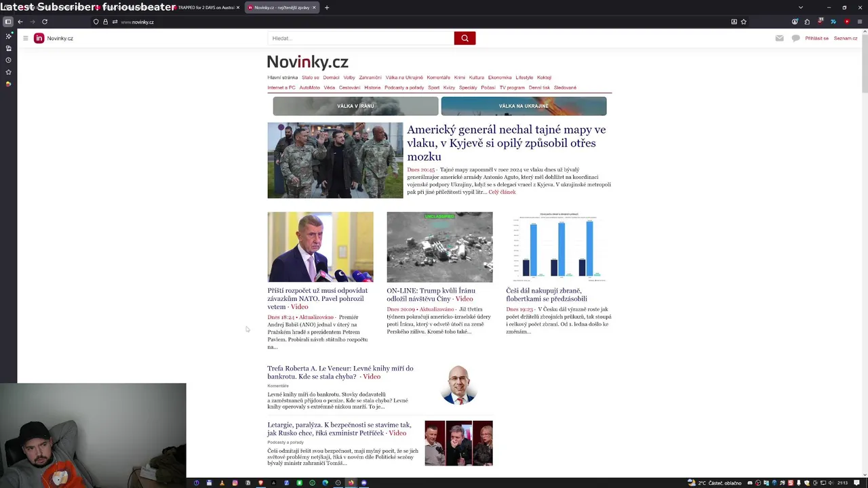Open the 'Počasí' section
This screenshot has width=868, height=488.
[488, 87]
